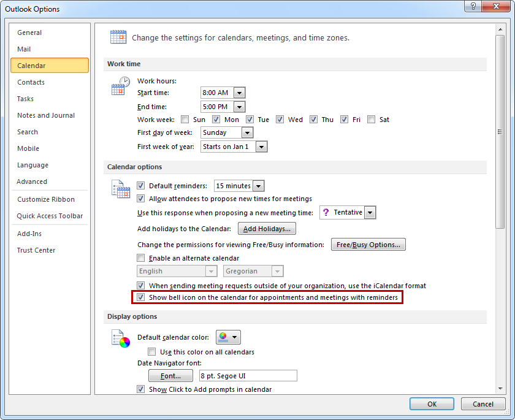Click the purple Tentative question mark icon
515x420 pixels.
(x=326, y=213)
